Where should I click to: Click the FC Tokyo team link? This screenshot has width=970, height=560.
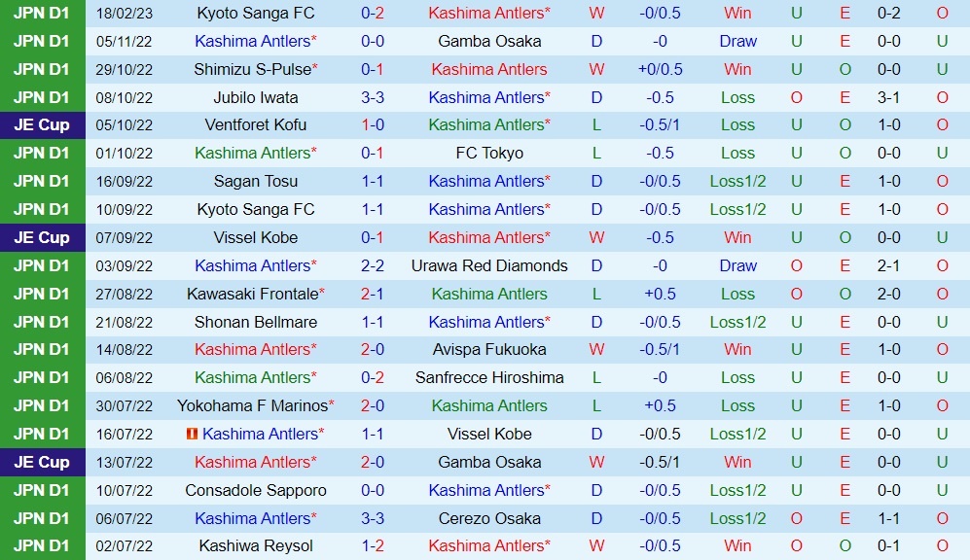[x=489, y=153]
